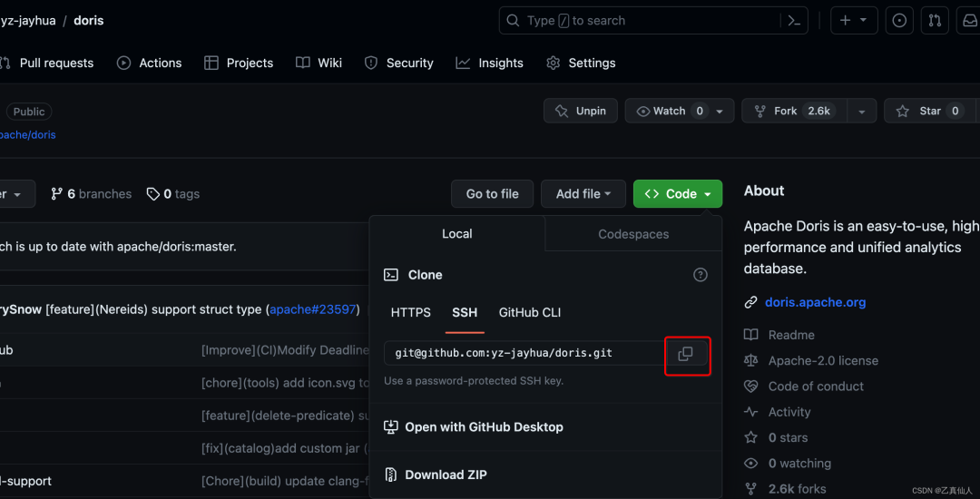Open the Wiki tab
980x499 pixels.
pos(318,64)
